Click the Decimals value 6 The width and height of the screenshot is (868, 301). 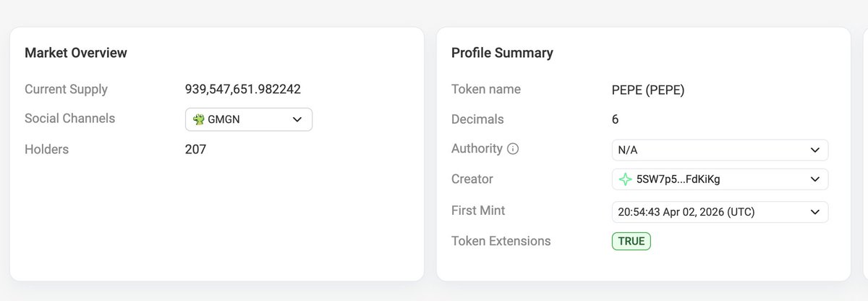pos(615,119)
